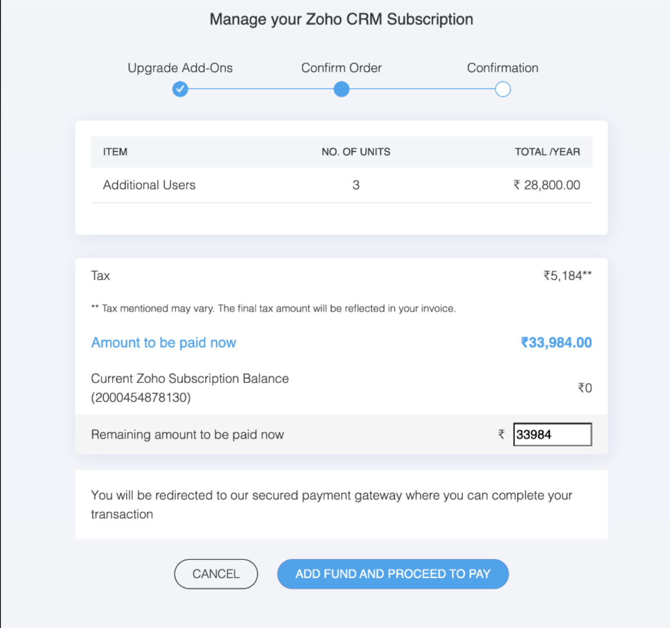Select the Confirmation step label
The width and height of the screenshot is (672, 628).
pyautogui.click(x=502, y=68)
